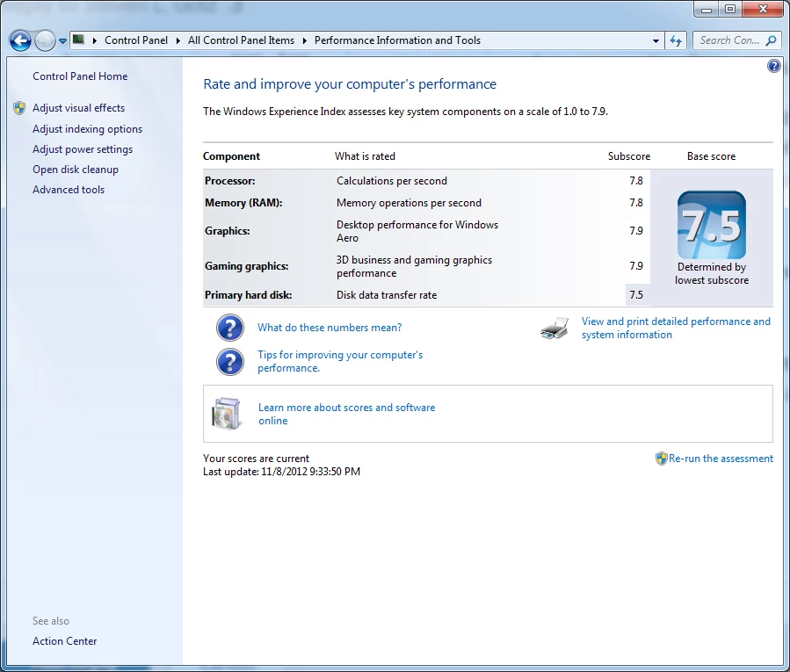Minimize the Control Panel window
Screen dimensions: 790x672
click(707, 9)
